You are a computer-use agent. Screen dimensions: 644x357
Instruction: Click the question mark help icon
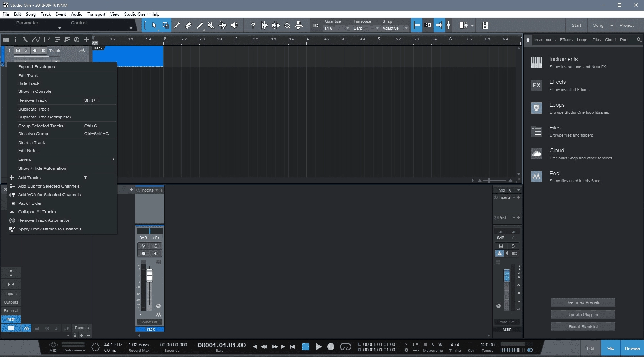(x=253, y=25)
